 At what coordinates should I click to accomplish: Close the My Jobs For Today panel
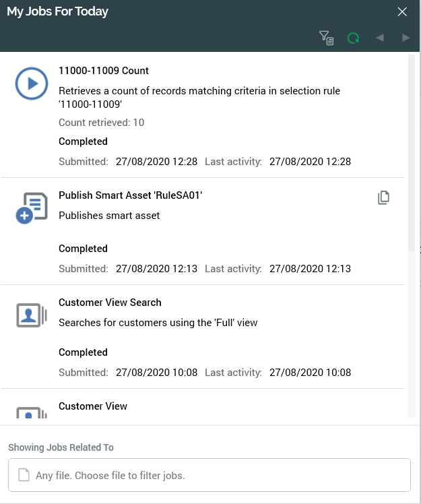(402, 11)
